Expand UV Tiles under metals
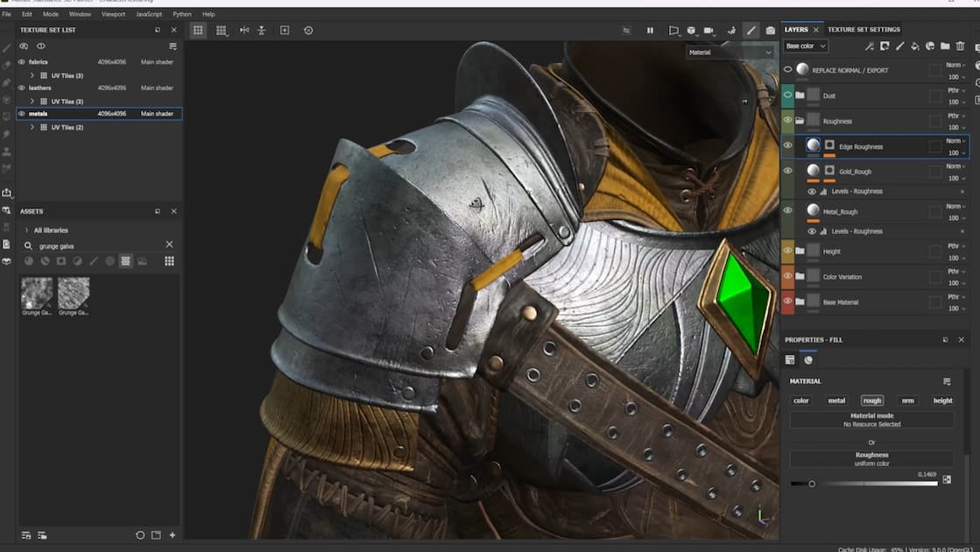980x552 pixels. (32, 127)
